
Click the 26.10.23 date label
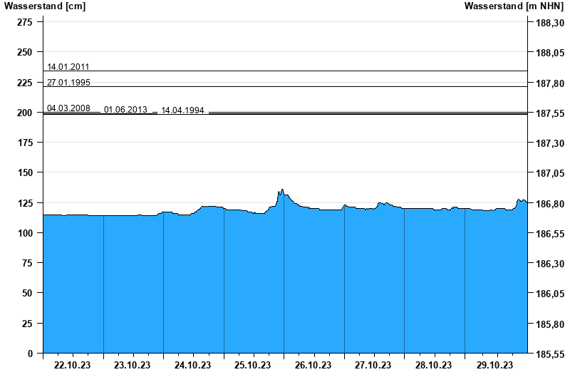[x=313, y=366]
